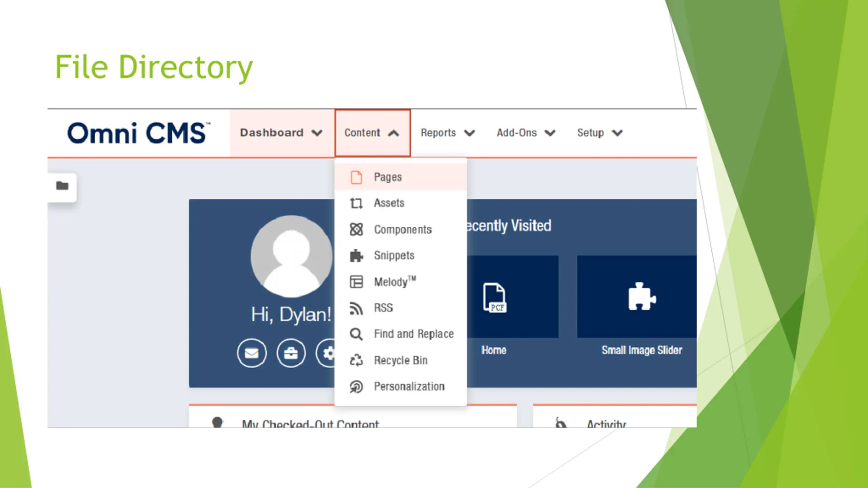Viewport: 868px width, 488px height.
Task: Click the Omni CMS logo
Action: tap(139, 133)
